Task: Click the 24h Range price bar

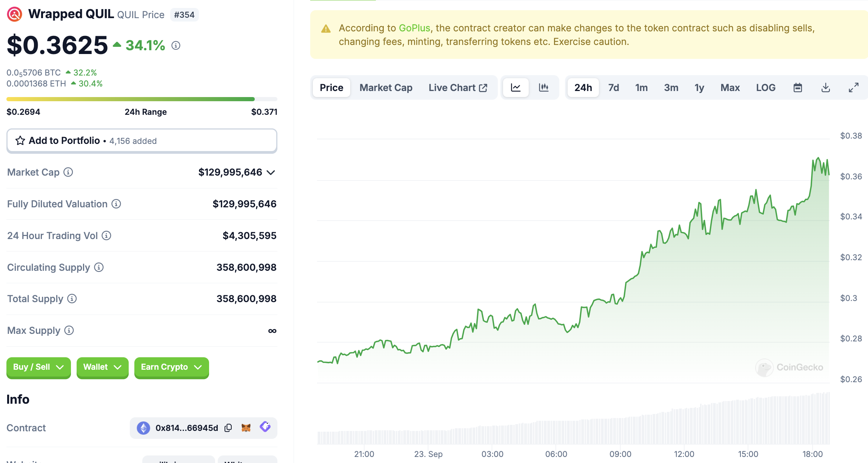Action: [142, 99]
